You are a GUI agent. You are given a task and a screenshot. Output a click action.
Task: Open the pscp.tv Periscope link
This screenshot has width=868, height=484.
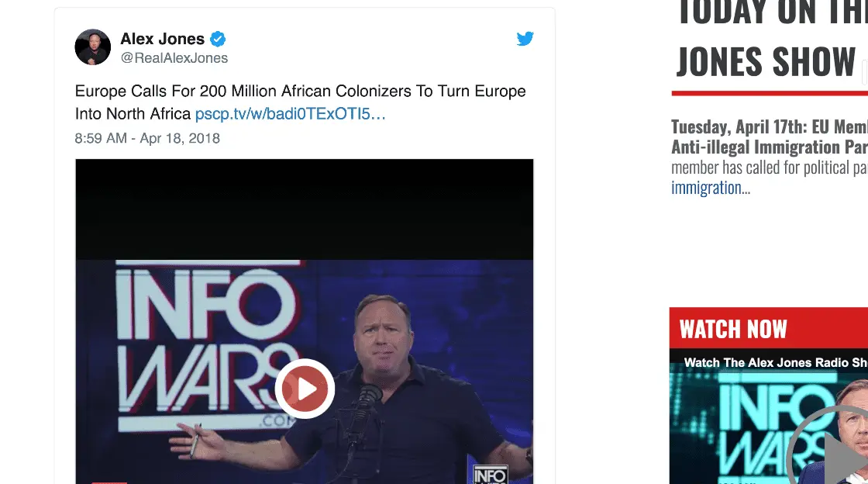(x=290, y=114)
